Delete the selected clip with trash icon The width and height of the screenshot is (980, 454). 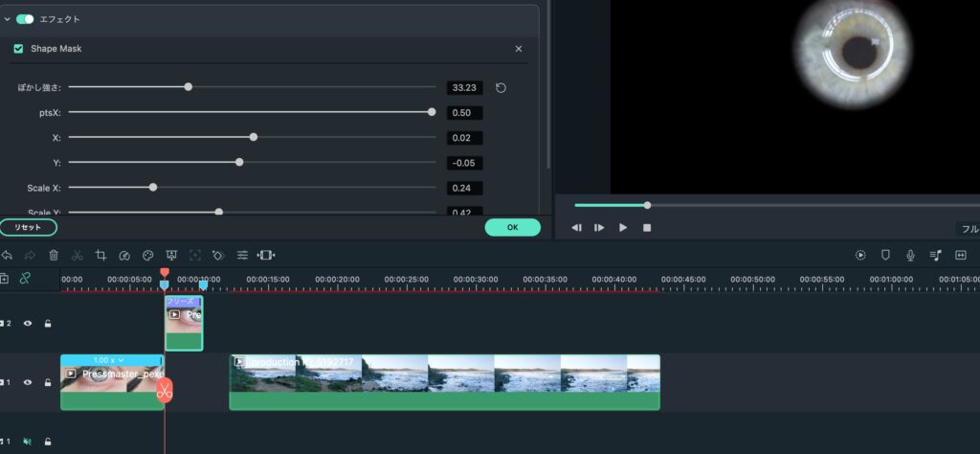click(54, 255)
